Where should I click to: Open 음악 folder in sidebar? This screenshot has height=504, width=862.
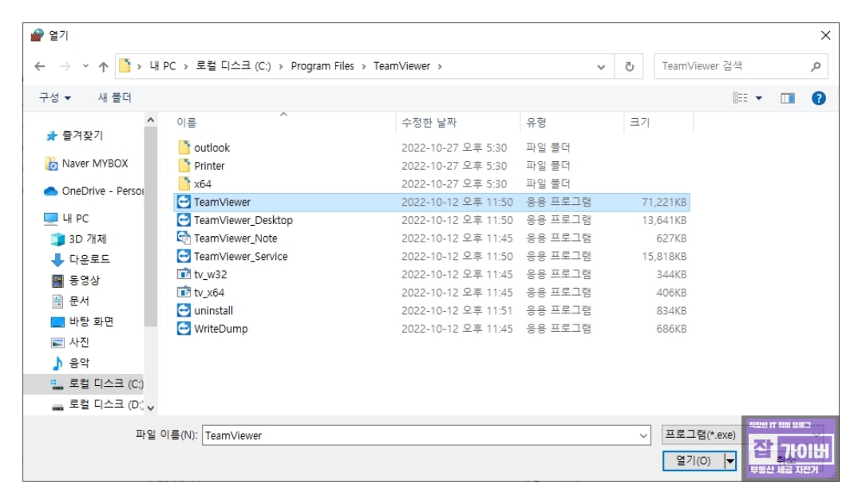[x=70, y=363]
